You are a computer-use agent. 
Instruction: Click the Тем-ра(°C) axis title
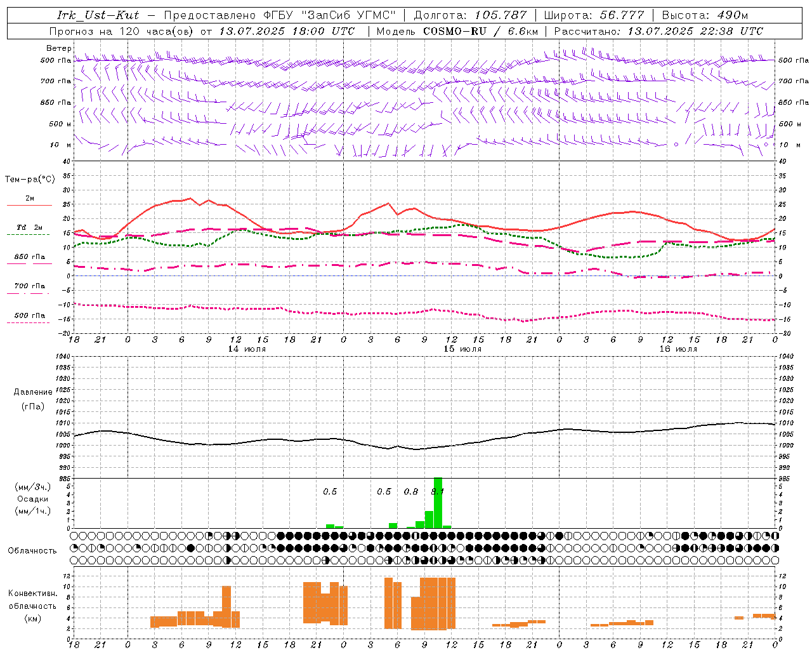pyautogui.click(x=30, y=180)
